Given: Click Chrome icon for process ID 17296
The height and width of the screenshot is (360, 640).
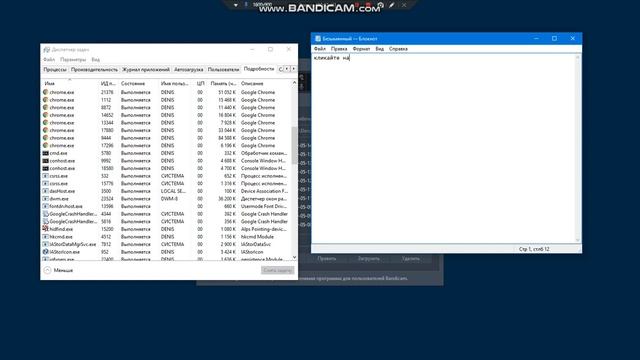Looking at the screenshot, I should click(x=46, y=145).
